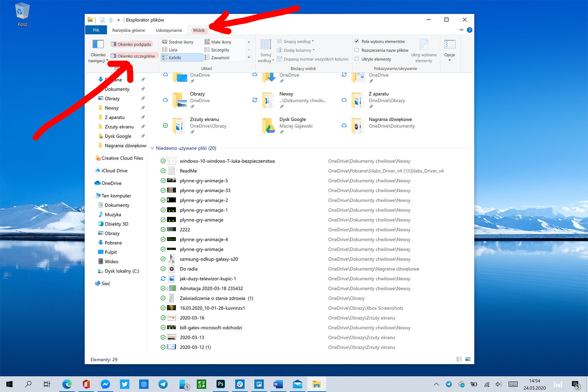Click Dopasuj rozmiar wszystkich kolumn
This screenshot has width=588, height=392.
tap(313, 59)
